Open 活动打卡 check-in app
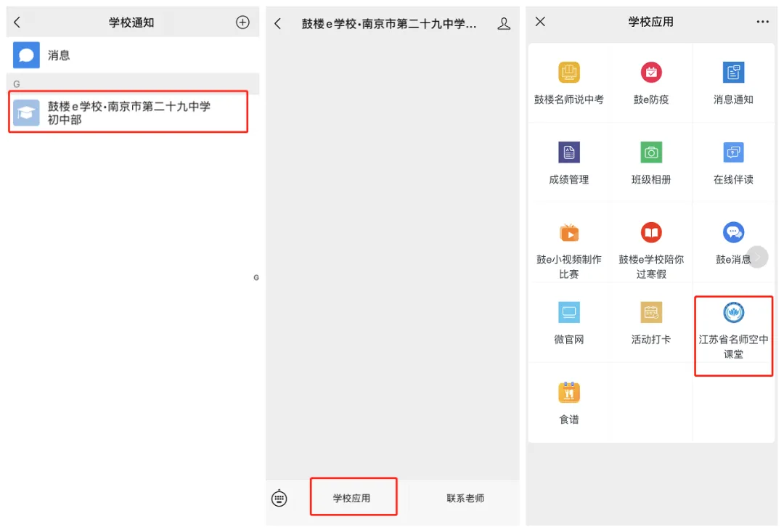This screenshot has width=784, height=532. (x=651, y=322)
